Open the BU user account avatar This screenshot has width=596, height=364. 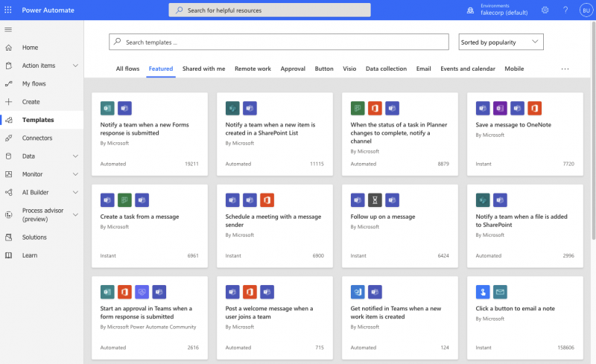click(585, 10)
